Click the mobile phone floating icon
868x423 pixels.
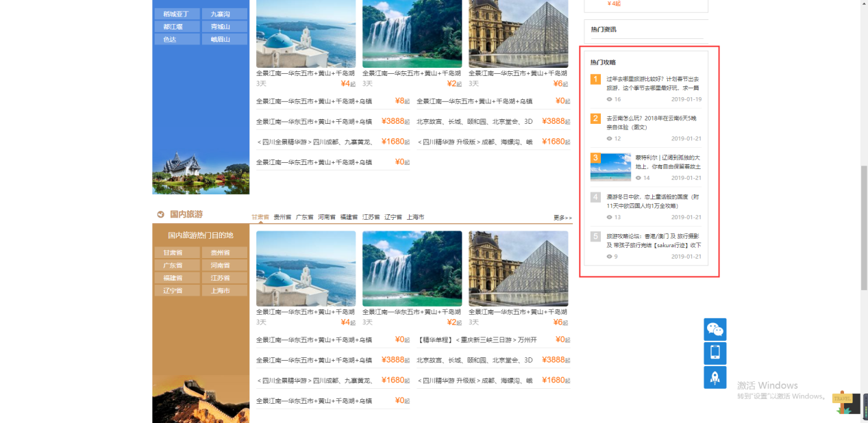(715, 353)
